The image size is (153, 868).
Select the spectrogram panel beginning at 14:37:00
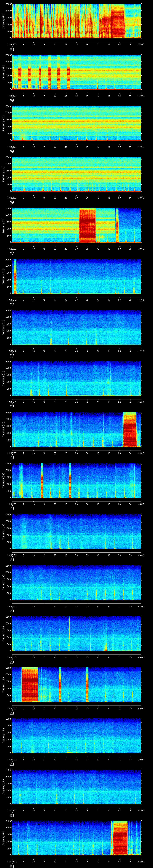77,123
